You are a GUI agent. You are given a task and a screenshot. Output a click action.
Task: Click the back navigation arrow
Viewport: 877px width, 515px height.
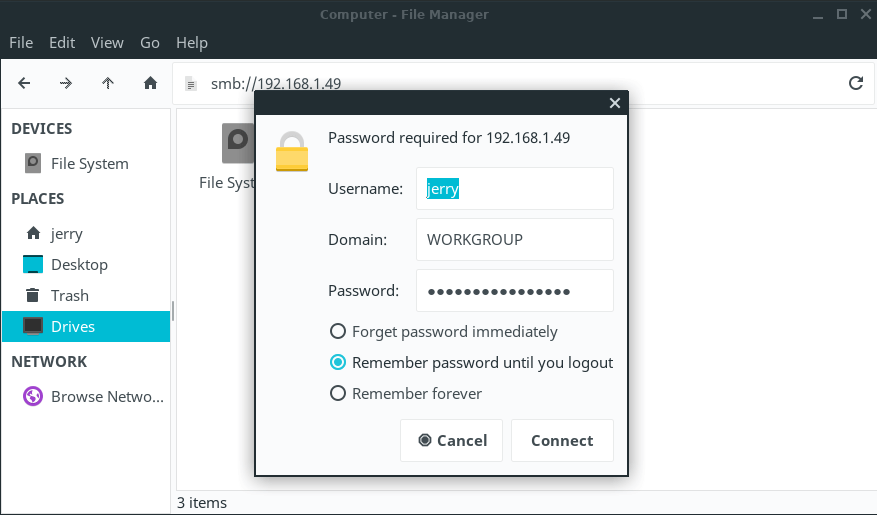[x=24, y=83]
